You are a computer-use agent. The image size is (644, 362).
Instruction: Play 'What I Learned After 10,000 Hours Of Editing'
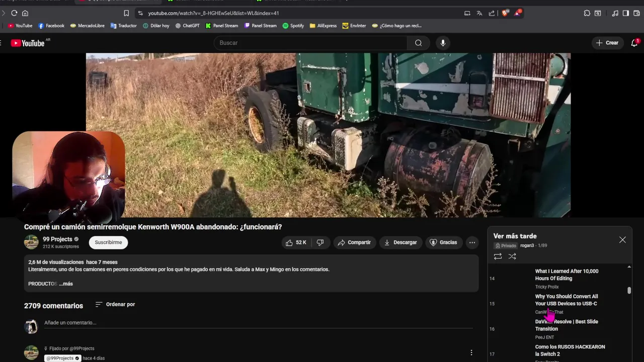click(x=567, y=275)
